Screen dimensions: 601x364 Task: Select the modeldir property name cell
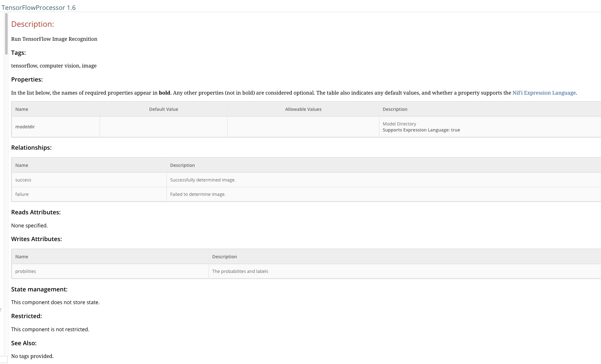(56, 127)
